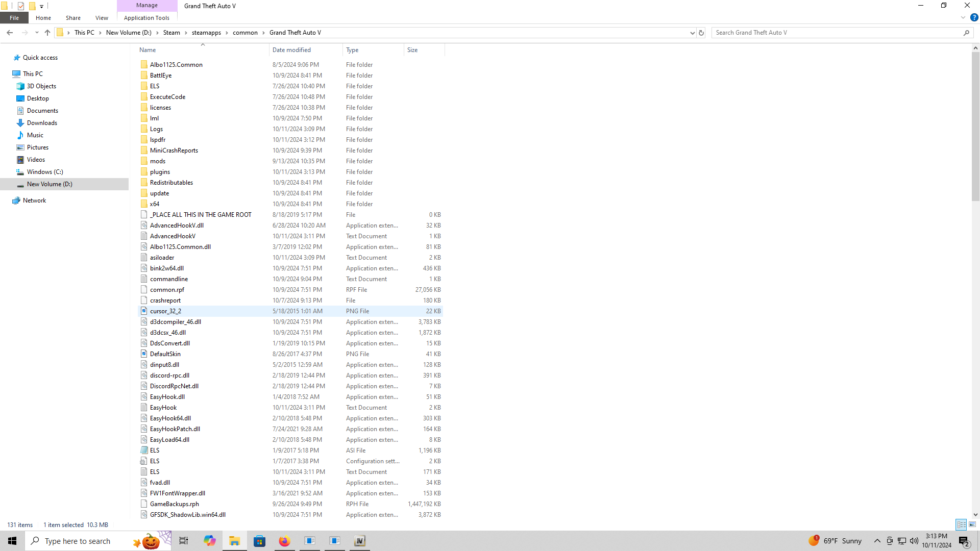Refresh the Grand Theft Auto V folder
The width and height of the screenshot is (980, 551).
point(701,33)
